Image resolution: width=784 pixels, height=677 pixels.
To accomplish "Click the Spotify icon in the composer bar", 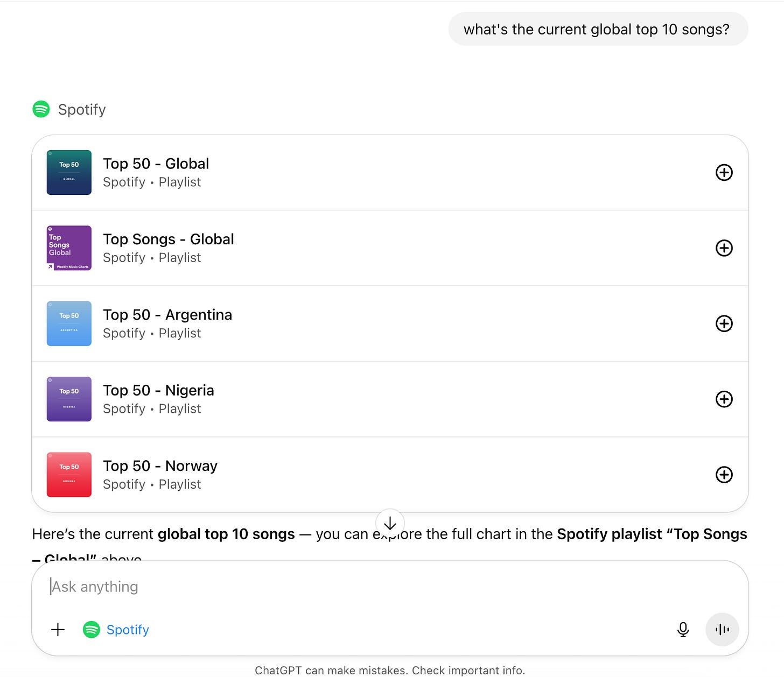I will pyautogui.click(x=92, y=629).
